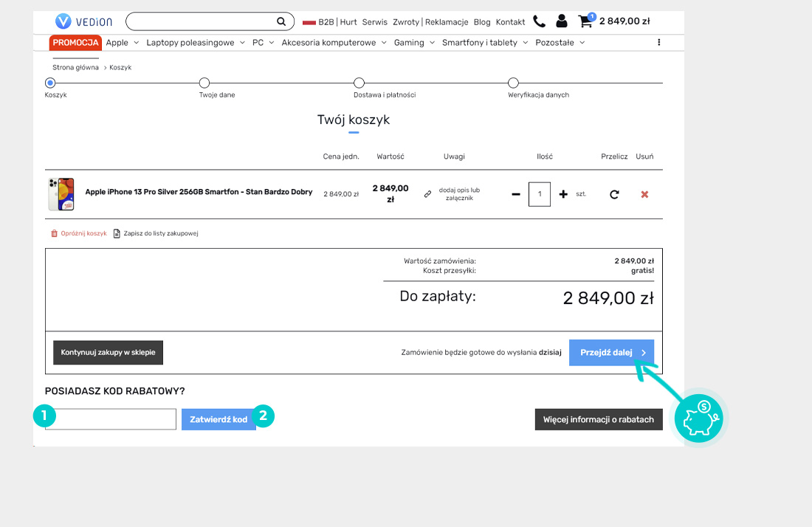Open the three-dot more menu
812x527 pixels.
click(x=658, y=43)
